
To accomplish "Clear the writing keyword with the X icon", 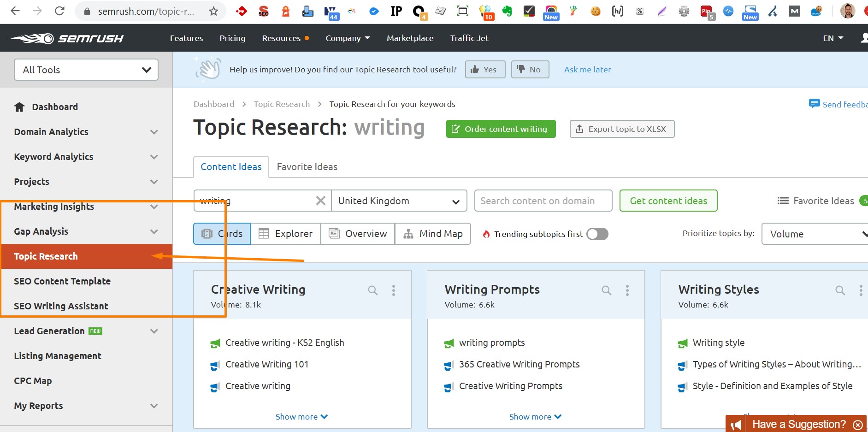I will coord(320,201).
